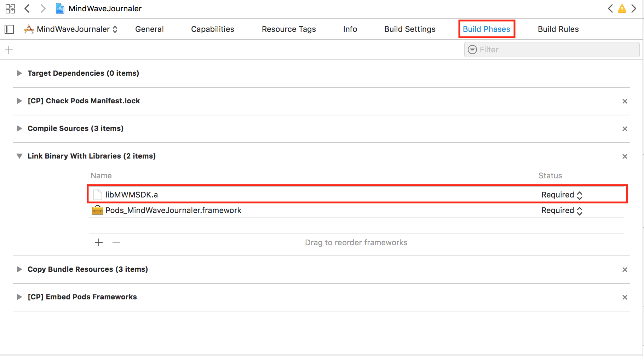Expand Copy Bundle Resources section
Image resolution: width=644 pixels, height=356 pixels.
coord(19,269)
